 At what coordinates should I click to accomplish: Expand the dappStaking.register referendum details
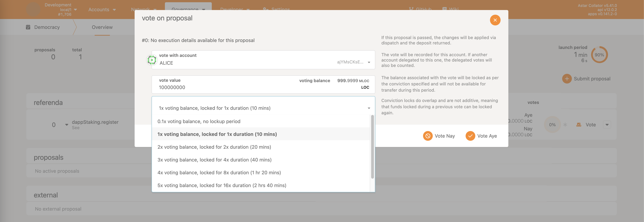(66, 125)
